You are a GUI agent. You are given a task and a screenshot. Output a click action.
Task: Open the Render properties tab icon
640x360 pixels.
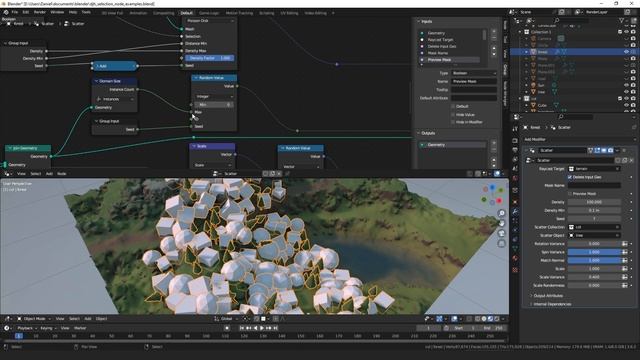click(x=515, y=140)
